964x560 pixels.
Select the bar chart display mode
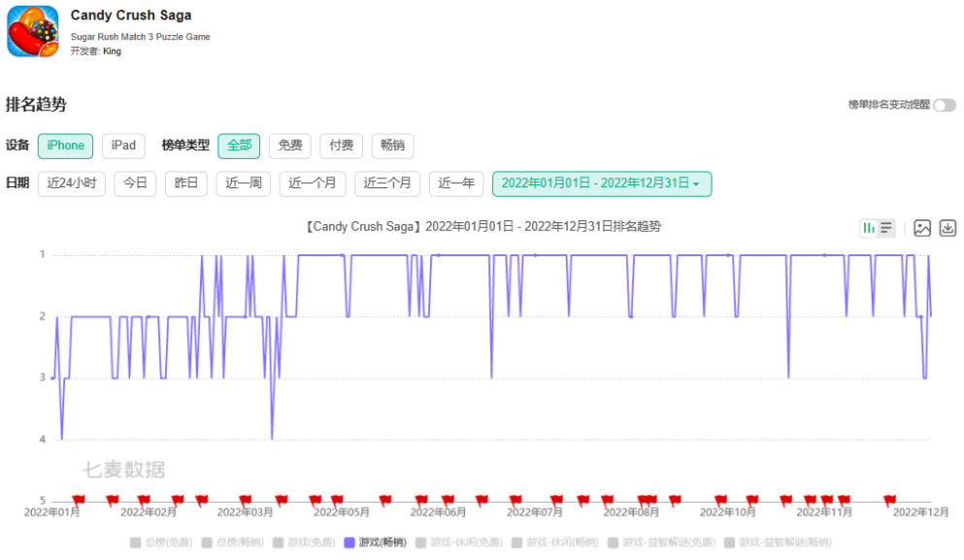pos(870,227)
